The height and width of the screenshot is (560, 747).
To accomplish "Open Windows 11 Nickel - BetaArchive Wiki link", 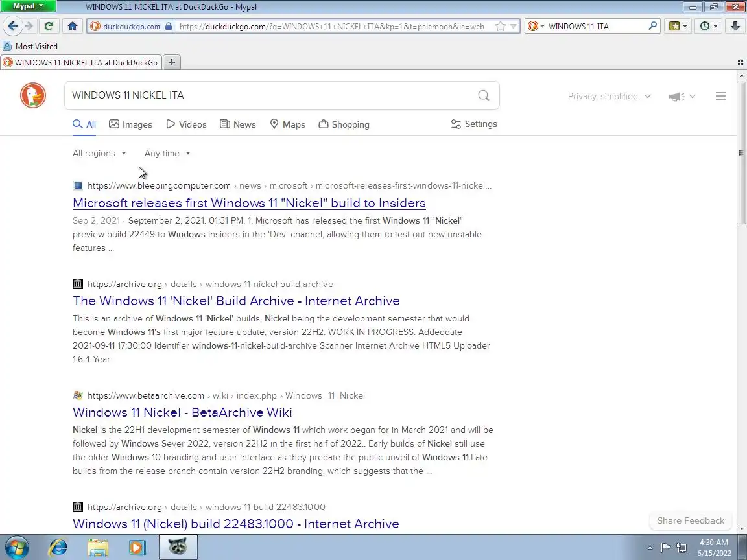I will point(182,412).
